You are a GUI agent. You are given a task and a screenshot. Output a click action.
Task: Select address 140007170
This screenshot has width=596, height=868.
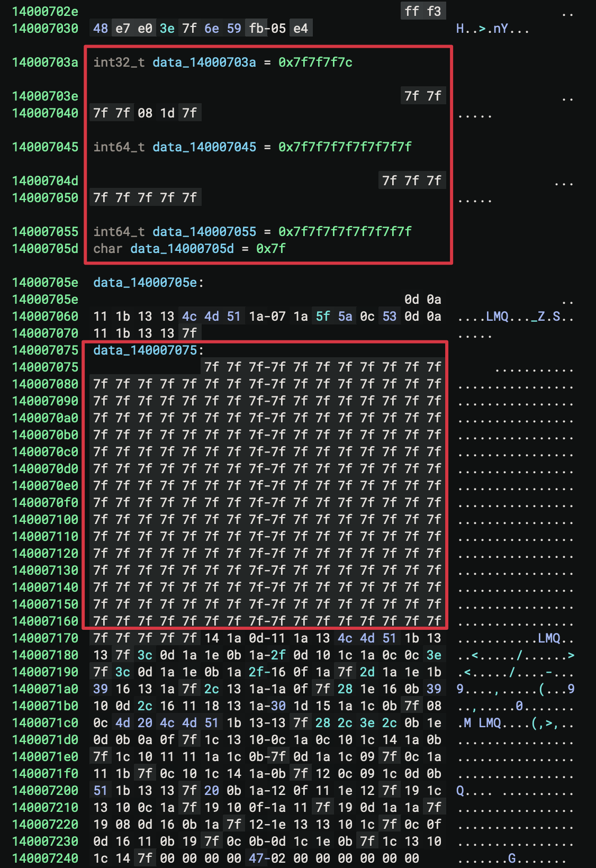click(45, 638)
